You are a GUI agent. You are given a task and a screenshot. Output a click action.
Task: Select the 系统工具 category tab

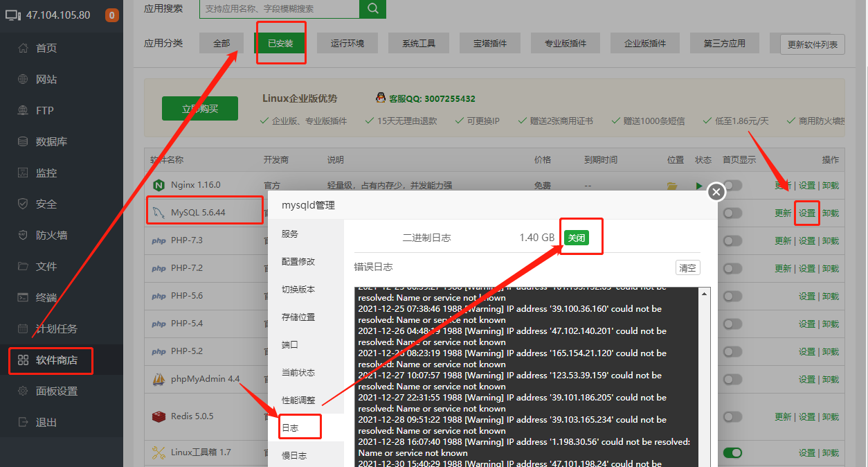pyautogui.click(x=419, y=43)
